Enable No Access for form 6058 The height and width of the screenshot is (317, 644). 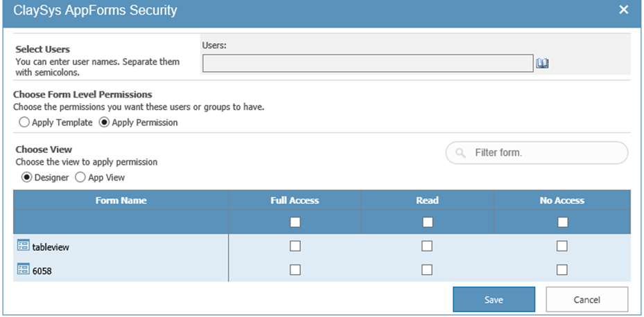point(562,269)
